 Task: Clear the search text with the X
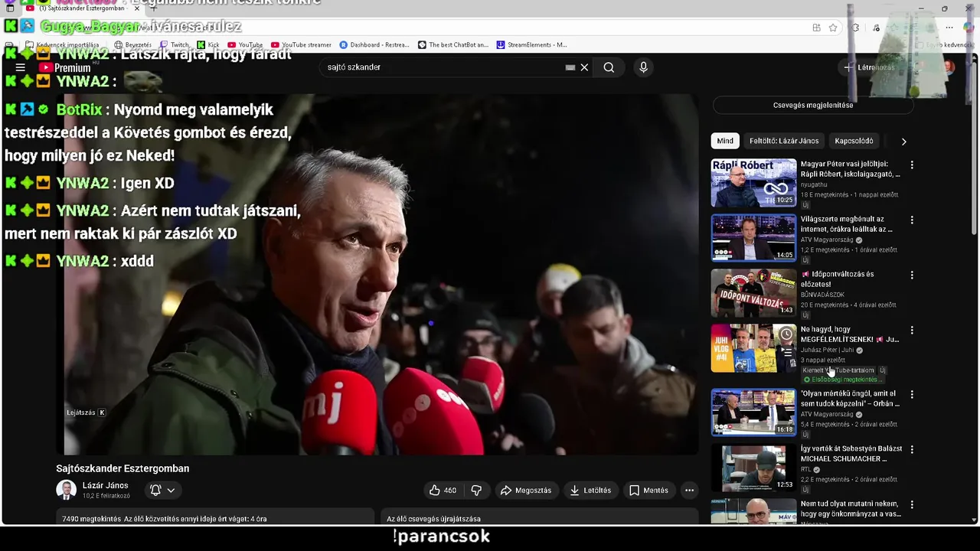584,67
